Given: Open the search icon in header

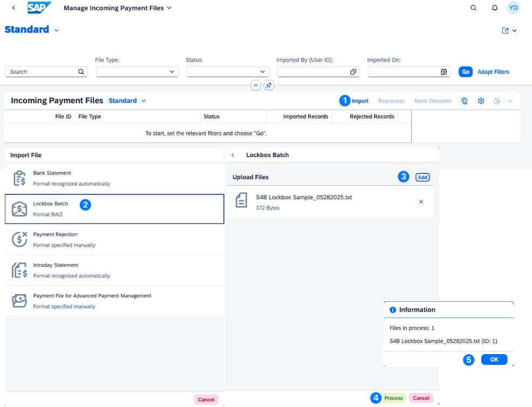Looking at the screenshot, I should coord(473,8).
